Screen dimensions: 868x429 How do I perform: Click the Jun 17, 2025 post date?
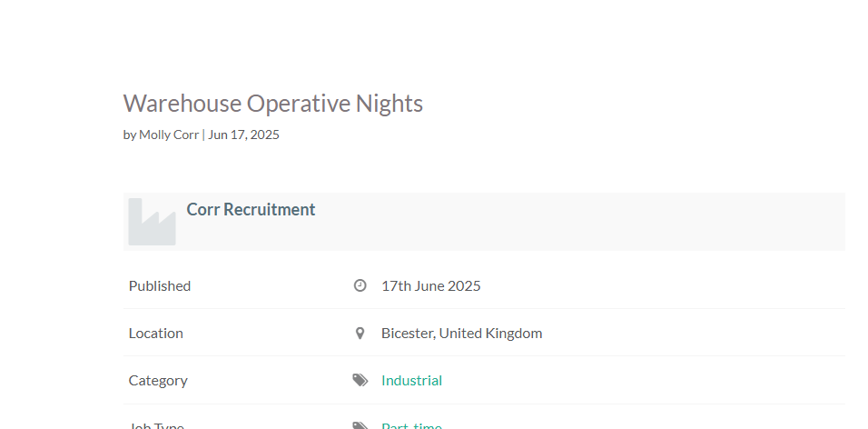point(243,135)
